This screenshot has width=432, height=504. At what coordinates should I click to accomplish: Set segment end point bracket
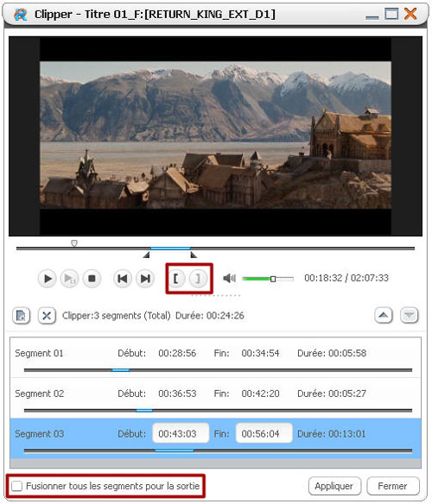tap(199, 279)
